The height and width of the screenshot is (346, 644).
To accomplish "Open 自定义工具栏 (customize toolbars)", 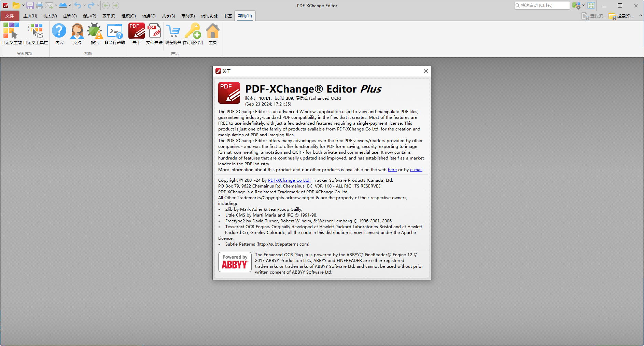I will pyautogui.click(x=36, y=33).
